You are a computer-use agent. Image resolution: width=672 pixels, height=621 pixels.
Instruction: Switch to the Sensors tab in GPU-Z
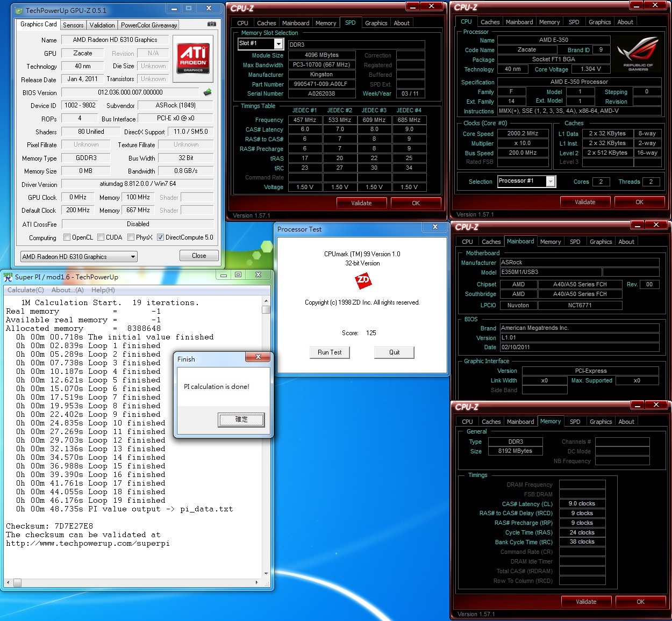[73, 25]
